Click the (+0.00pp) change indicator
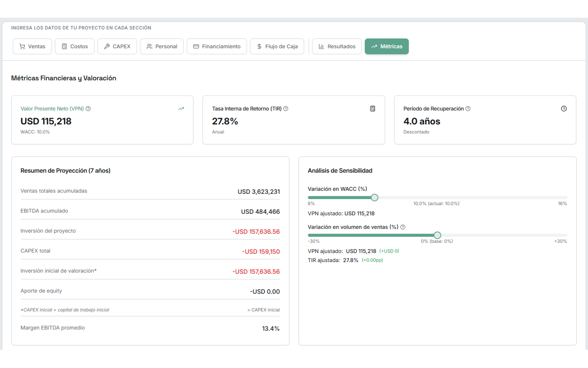This screenshot has width=588, height=368. 372,260
